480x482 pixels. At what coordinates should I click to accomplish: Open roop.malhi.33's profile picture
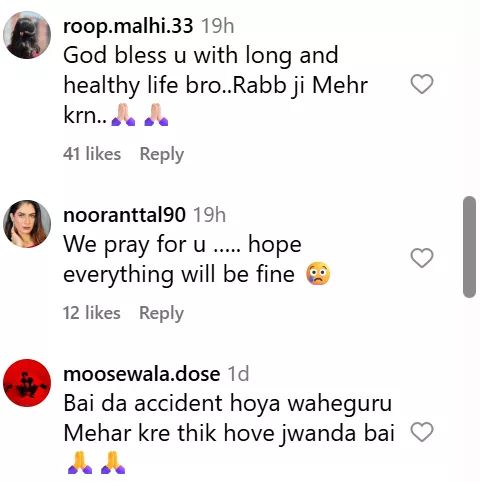(x=27, y=35)
